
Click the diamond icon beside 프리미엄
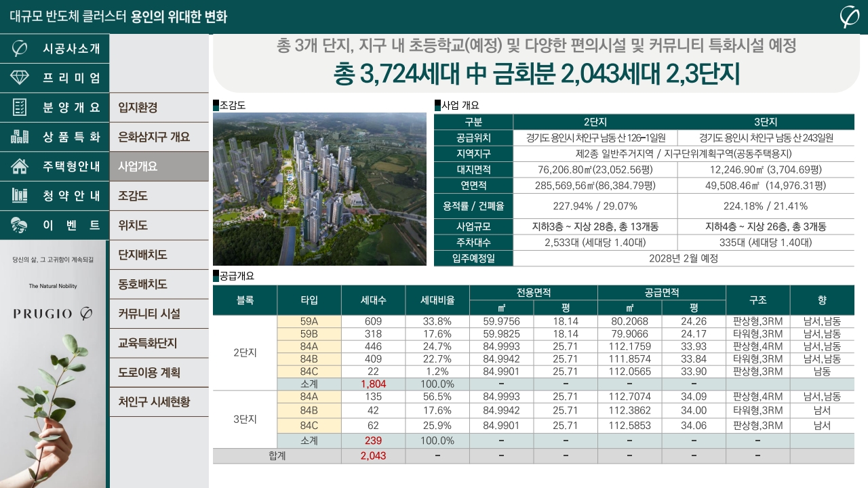click(x=20, y=78)
